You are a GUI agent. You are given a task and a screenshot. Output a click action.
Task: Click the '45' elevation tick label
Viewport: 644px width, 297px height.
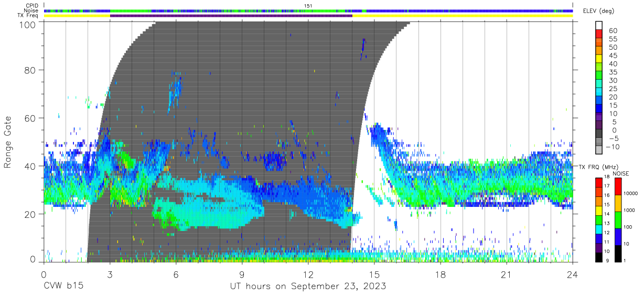click(614, 56)
